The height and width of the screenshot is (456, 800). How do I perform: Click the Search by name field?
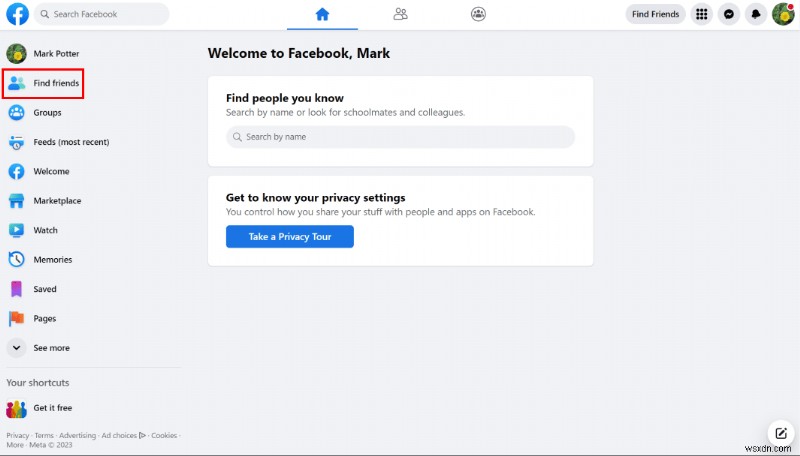click(x=401, y=137)
